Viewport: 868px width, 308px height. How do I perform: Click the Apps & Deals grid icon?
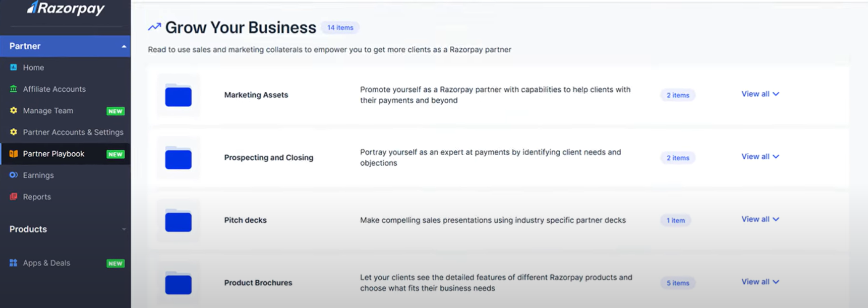click(13, 263)
